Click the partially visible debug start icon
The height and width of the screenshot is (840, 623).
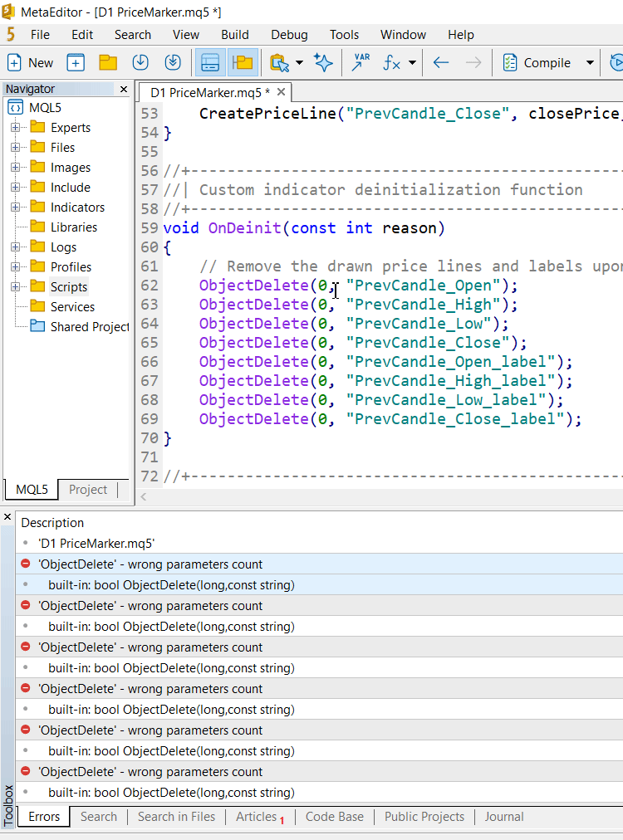pos(616,63)
